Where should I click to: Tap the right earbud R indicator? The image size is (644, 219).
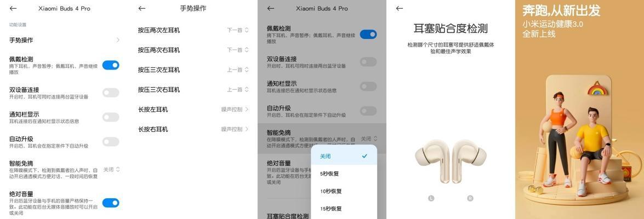click(x=470, y=198)
